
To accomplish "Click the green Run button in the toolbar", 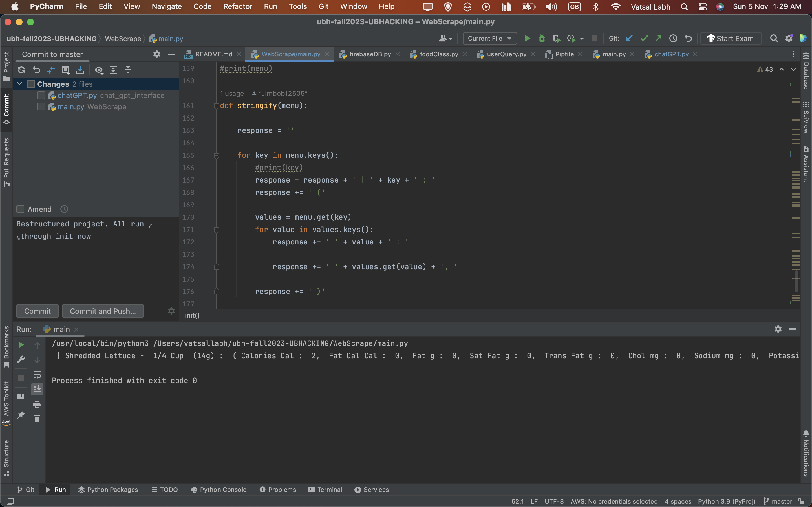I will (x=527, y=39).
